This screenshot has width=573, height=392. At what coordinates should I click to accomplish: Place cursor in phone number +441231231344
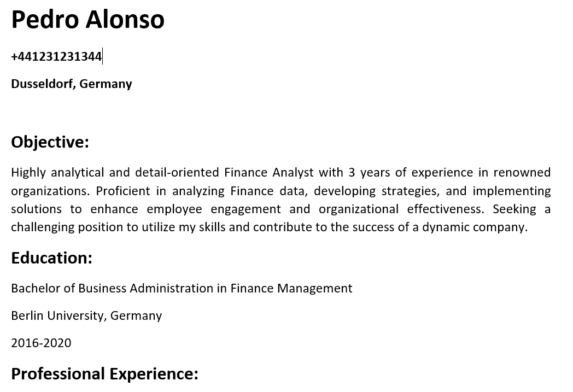tap(57, 57)
